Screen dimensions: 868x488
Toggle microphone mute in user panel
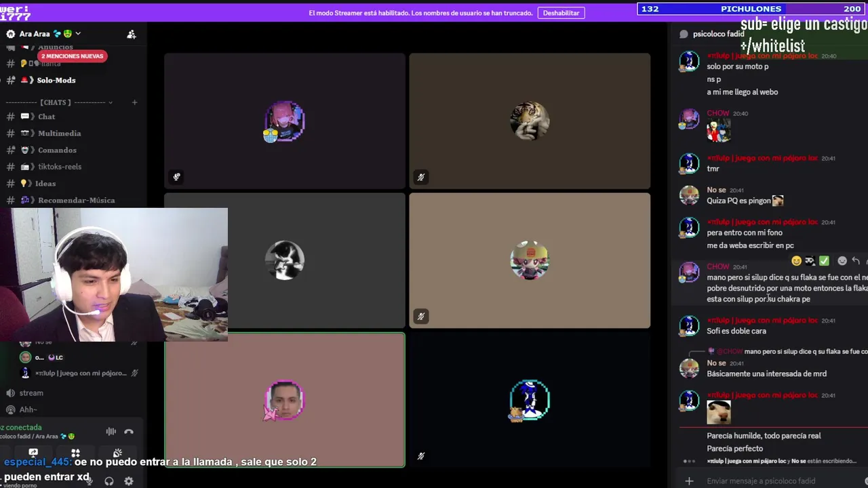[x=90, y=481]
